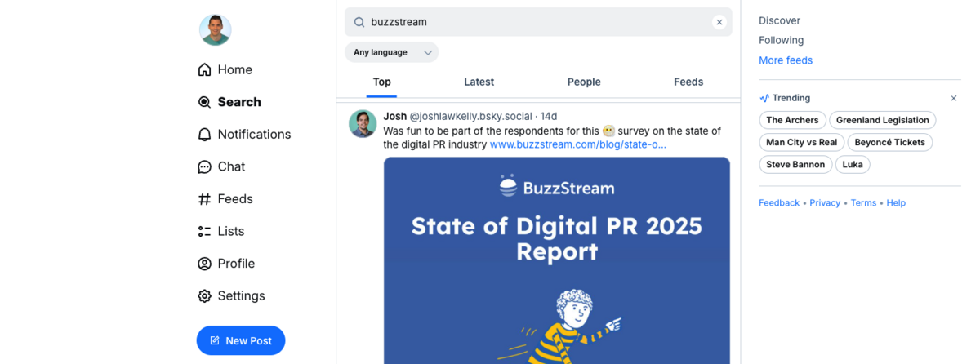Click the Feedback link
The width and height of the screenshot is (980, 364).
[779, 203]
